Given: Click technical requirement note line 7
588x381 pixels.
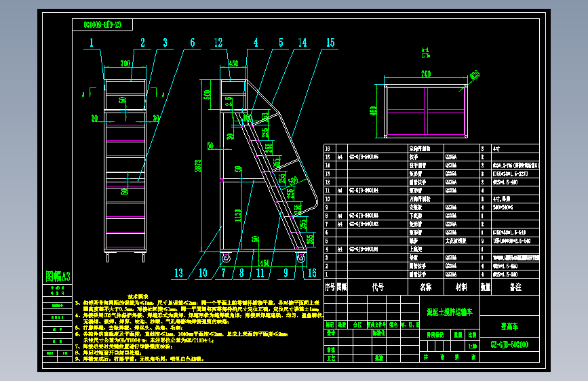Looking at the screenshot, I should tap(123, 346).
